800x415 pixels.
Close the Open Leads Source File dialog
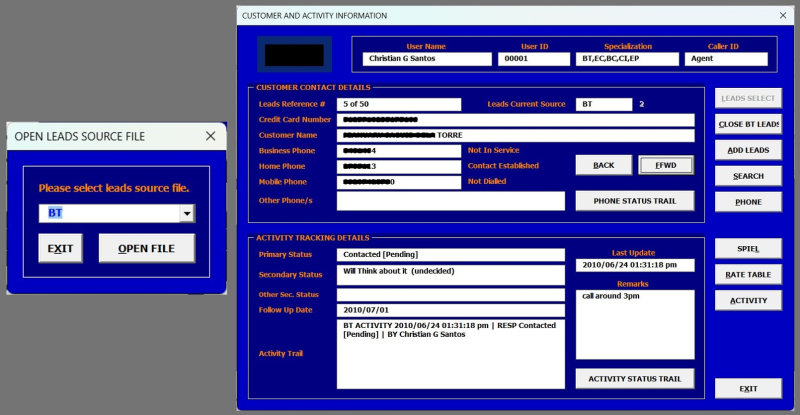tap(210, 136)
